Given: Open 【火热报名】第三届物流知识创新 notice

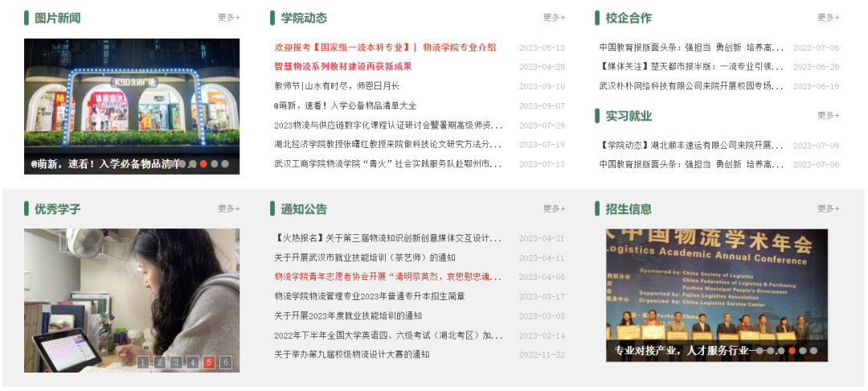Looking at the screenshot, I should [x=388, y=239].
